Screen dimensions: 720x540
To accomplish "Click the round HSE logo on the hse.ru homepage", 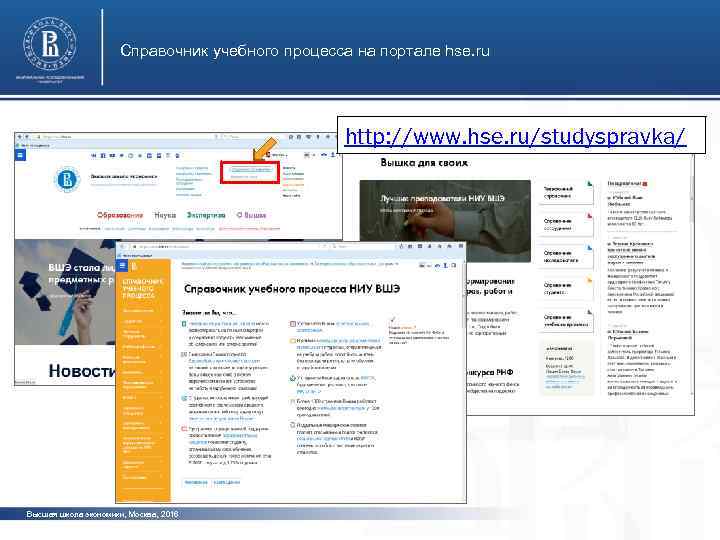I will [67, 179].
